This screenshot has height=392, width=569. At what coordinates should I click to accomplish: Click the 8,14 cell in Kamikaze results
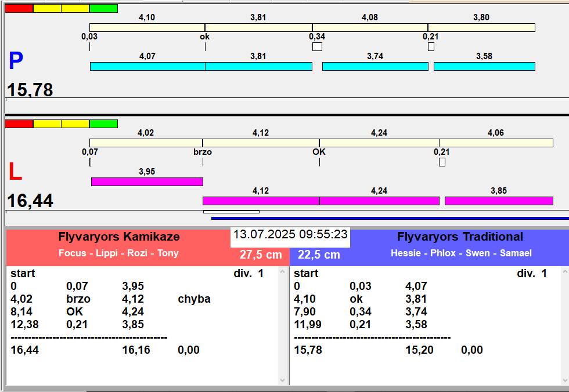click(x=21, y=311)
